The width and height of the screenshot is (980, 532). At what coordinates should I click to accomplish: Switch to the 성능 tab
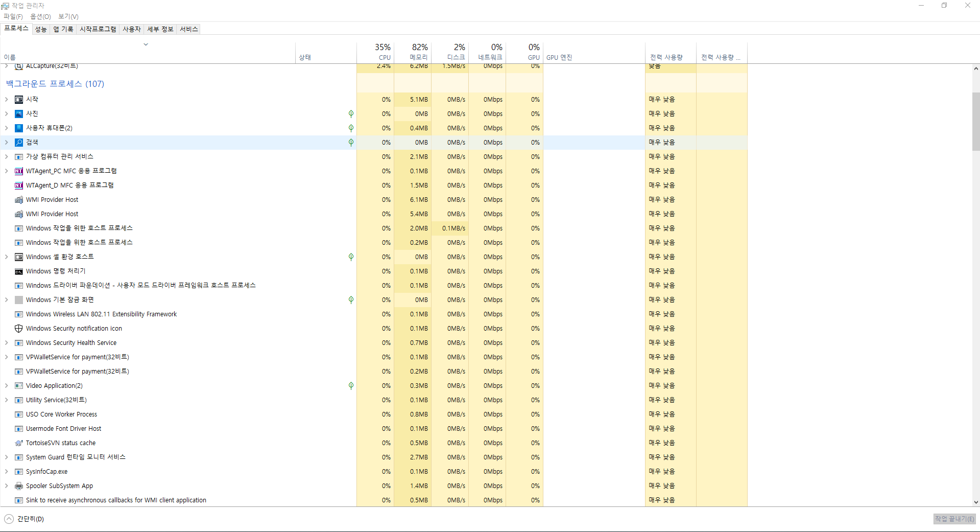coord(41,29)
